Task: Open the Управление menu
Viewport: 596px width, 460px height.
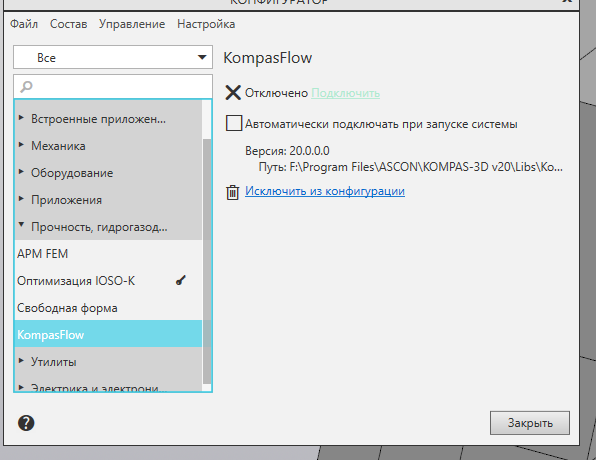Action: (132, 24)
